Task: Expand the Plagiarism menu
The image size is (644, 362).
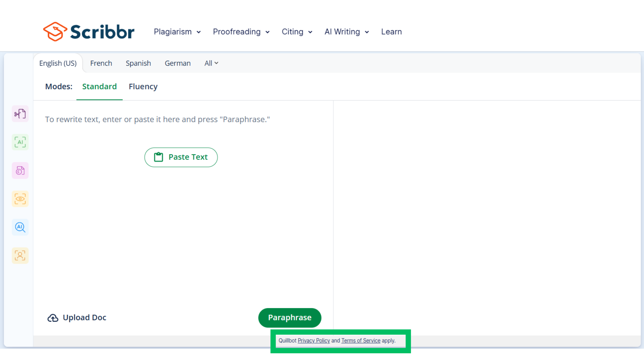Action: [x=177, y=32]
